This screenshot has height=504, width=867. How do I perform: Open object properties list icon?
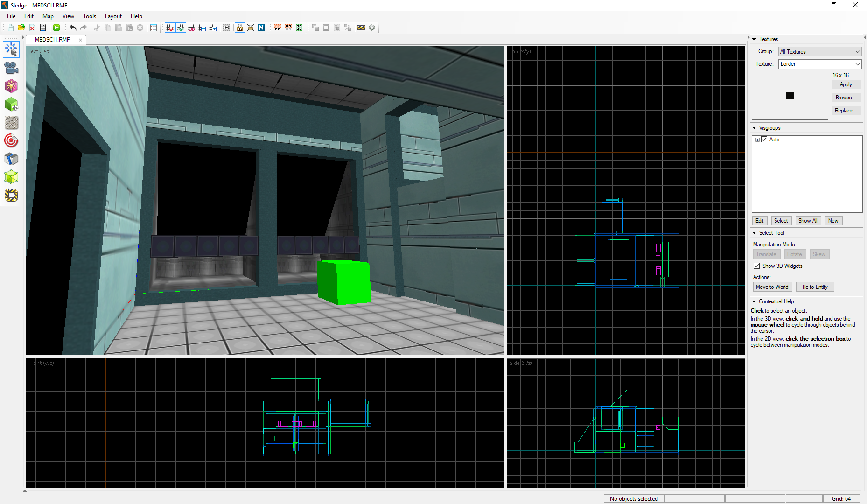coord(154,28)
